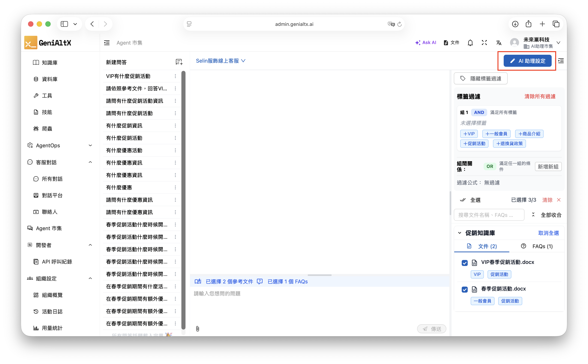Screen dimensions: 588x364
Task: Toggle right panel list icon
Action: coord(561,61)
